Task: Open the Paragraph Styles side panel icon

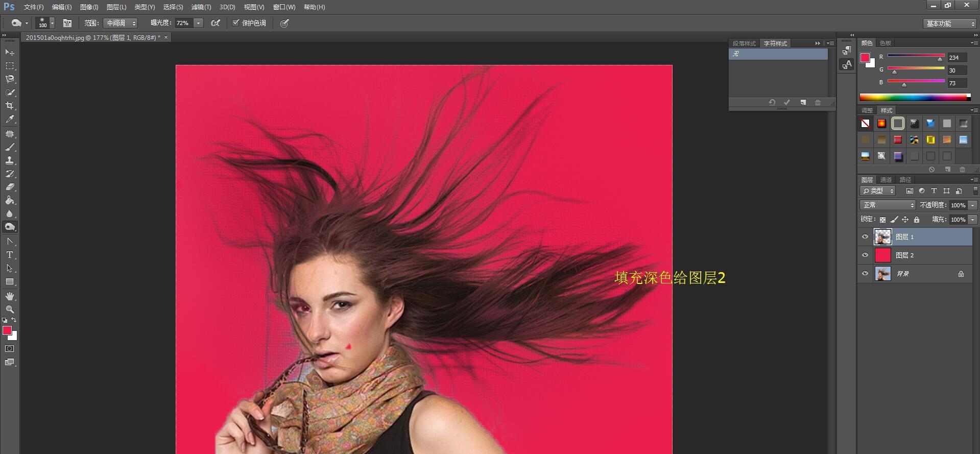Action: (847, 50)
